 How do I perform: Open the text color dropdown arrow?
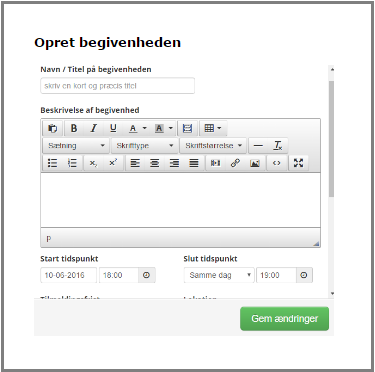pos(145,128)
